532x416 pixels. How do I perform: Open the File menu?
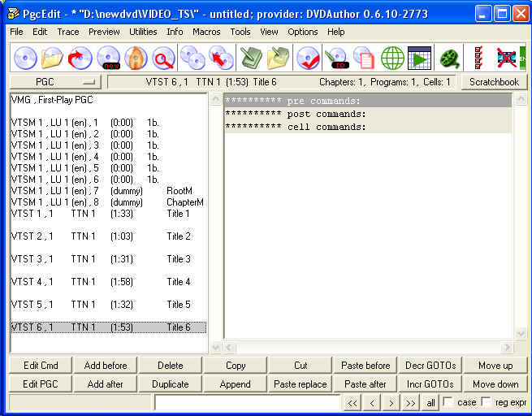(x=16, y=32)
